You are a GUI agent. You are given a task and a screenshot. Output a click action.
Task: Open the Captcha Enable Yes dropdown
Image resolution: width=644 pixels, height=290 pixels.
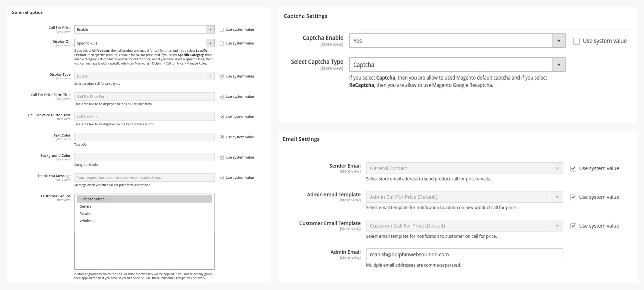pos(457,41)
